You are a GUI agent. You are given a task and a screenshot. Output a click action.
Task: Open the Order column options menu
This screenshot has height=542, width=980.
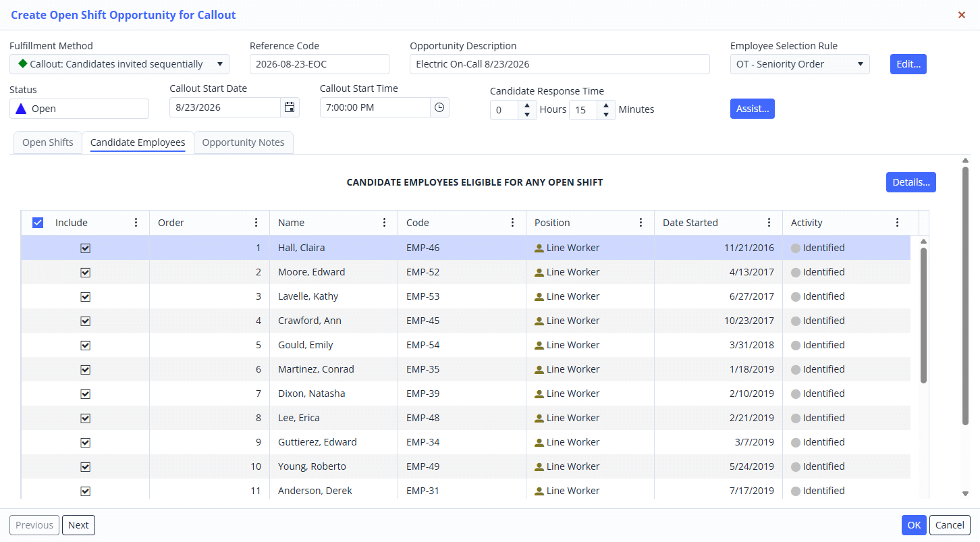click(256, 223)
